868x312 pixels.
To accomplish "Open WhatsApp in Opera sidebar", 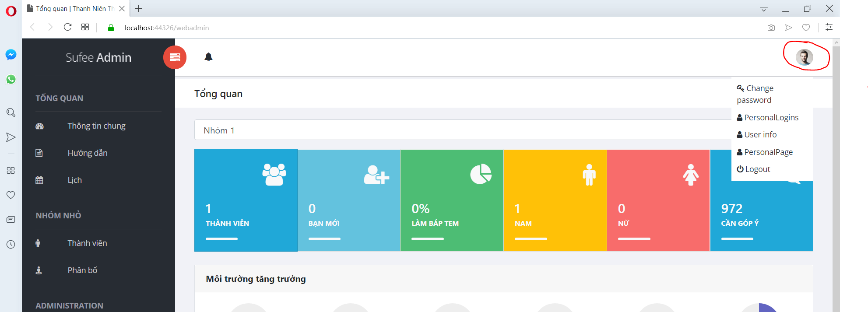I will pos(11,79).
